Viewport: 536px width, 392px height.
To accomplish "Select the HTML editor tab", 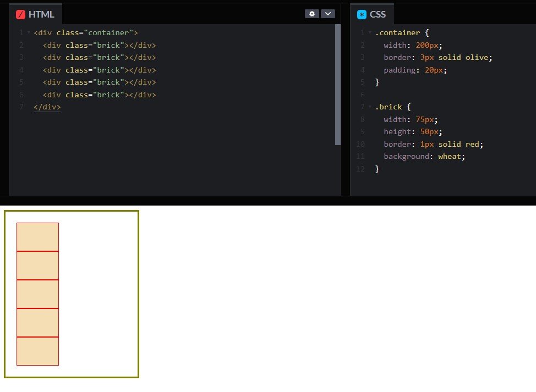I will pyautogui.click(x=35, y=14).
